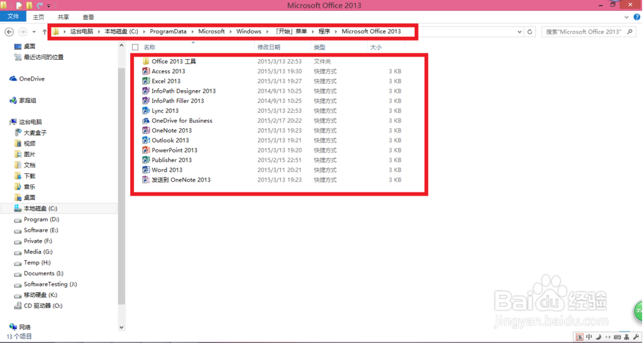Select the Publisher 2013 shortcut icon
The width and height of the screenshot is (644, 343).
click(x=146, y=160)
